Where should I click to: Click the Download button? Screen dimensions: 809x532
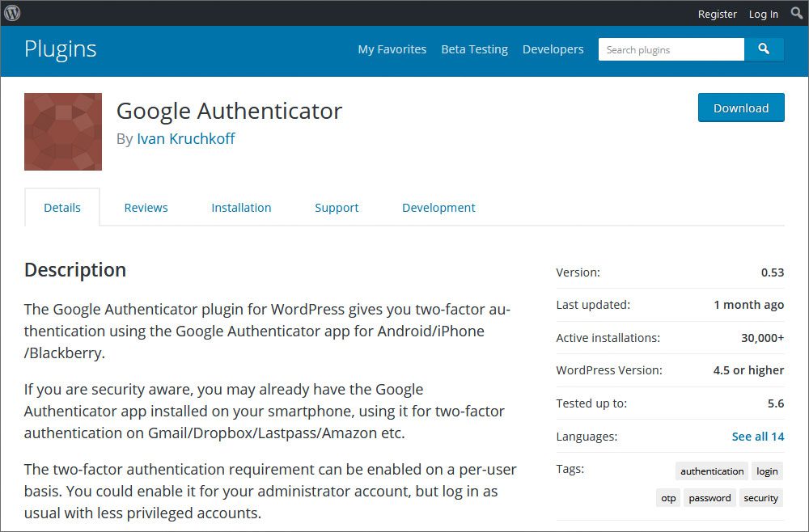coord(740,108)
